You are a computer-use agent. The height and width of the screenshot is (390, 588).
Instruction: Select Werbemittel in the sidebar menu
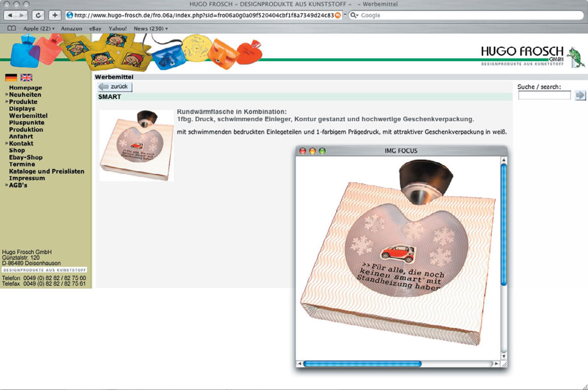click(28, 116)
